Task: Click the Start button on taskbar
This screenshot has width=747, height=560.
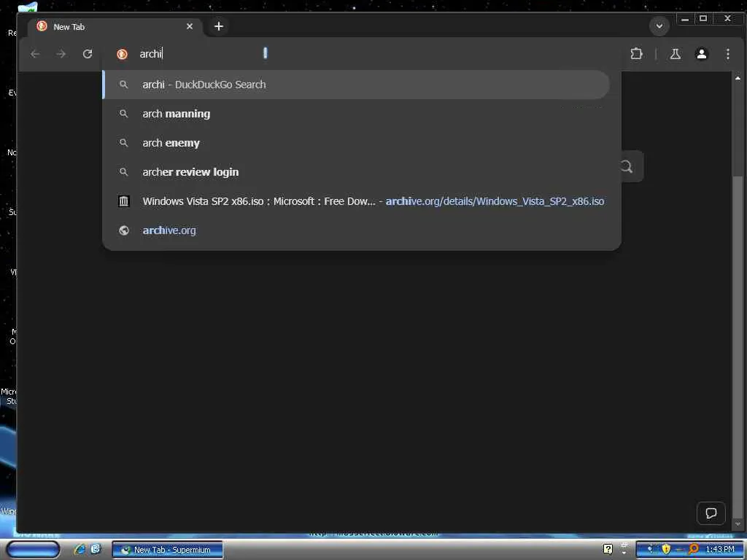Action: tap(34, 550)
